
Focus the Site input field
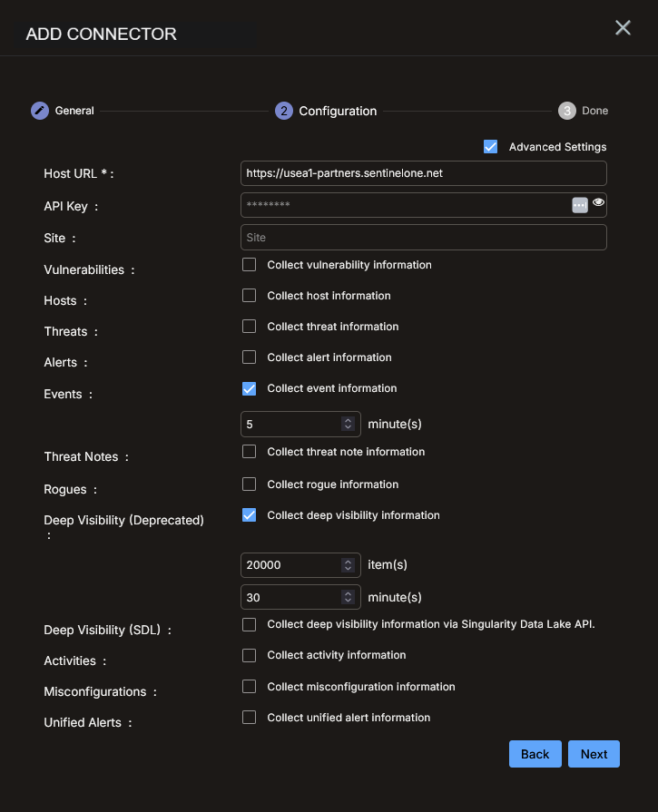pos(423,237)
